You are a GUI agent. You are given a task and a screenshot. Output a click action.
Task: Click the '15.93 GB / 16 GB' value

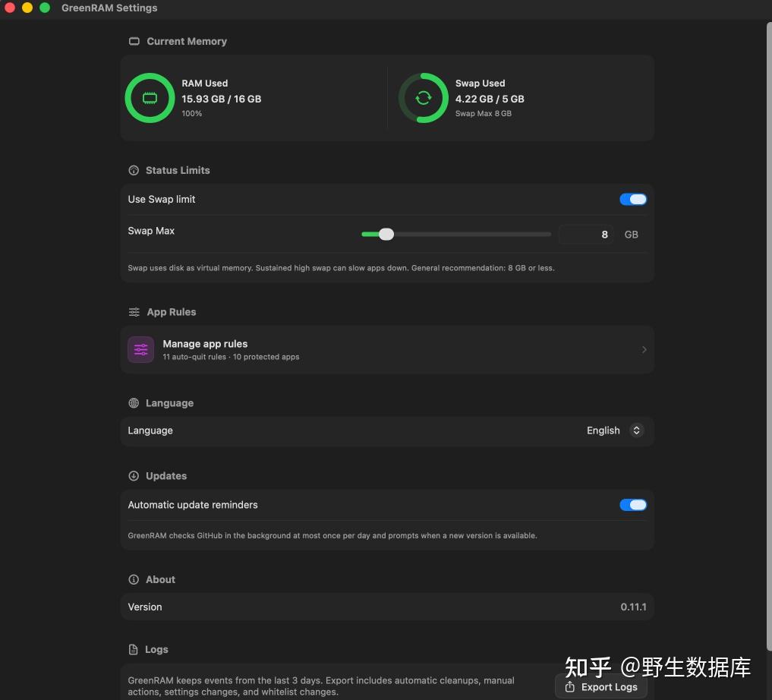point(221,99)
